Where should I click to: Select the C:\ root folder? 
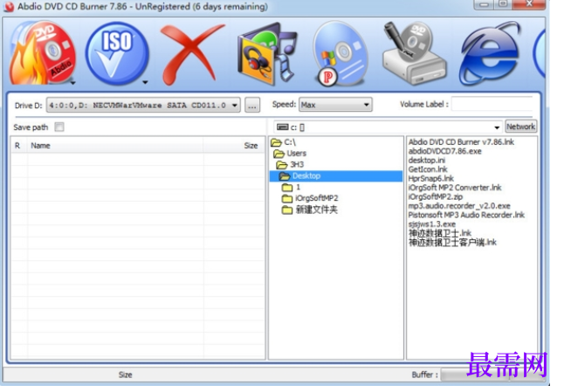click(284, 142)
